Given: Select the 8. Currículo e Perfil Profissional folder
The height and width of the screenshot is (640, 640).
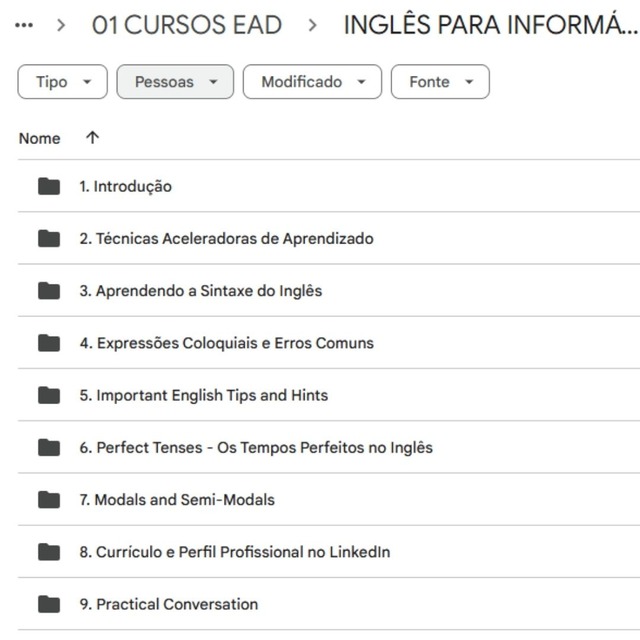Looking at the screenshot, I should (x=235, y=552).
